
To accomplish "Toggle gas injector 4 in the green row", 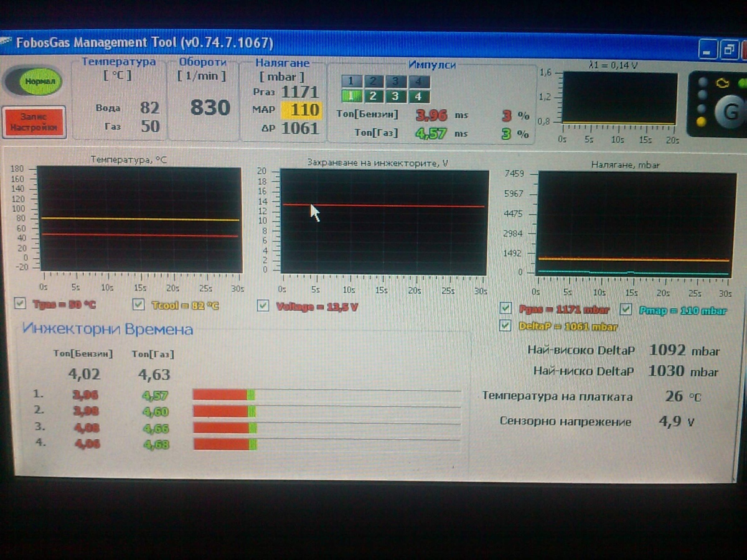I will pyautogui.click(x=418, y=96).
